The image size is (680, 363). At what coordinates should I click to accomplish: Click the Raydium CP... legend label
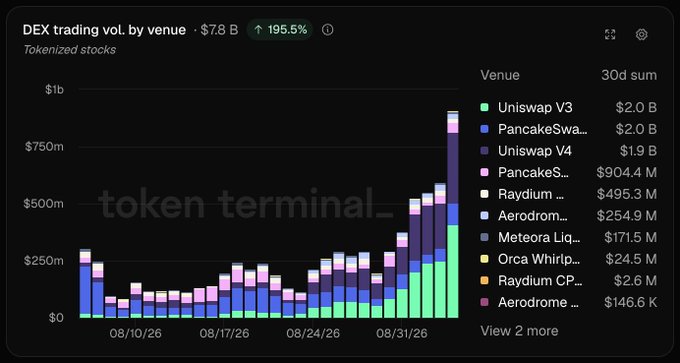pos(540,281)
